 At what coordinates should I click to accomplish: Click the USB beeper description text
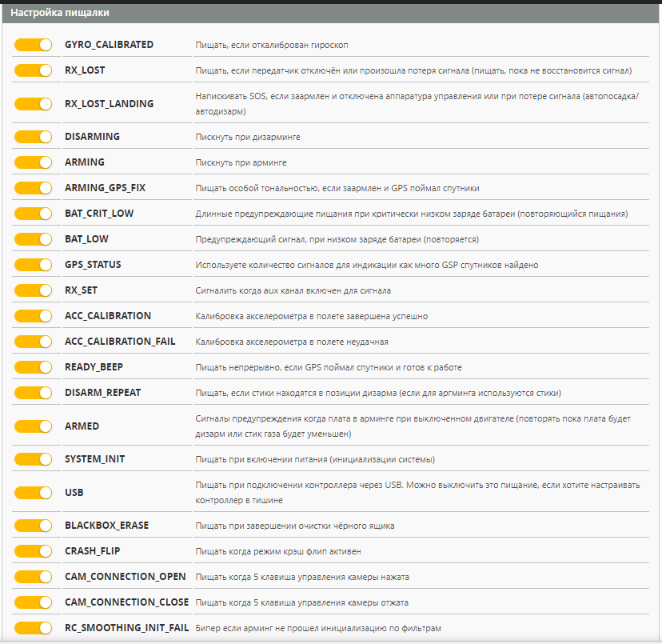coord(417,493)
